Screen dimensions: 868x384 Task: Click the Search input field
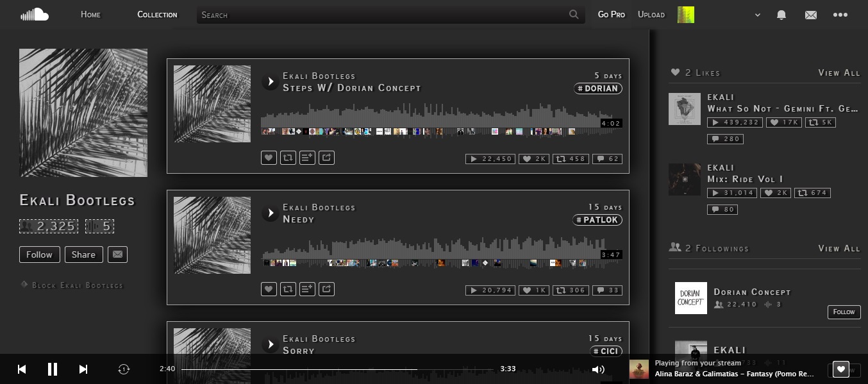[x=385, y=15]
